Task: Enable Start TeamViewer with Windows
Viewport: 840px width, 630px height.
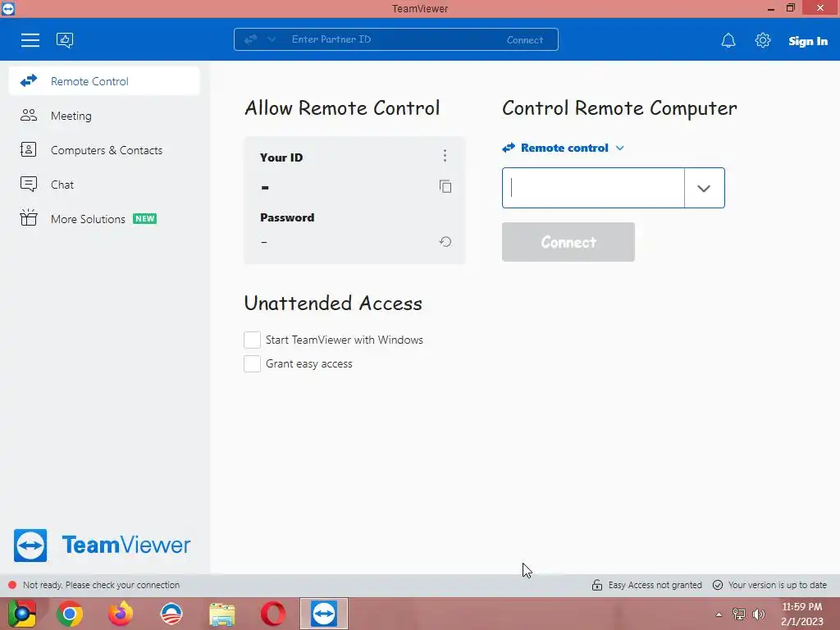Action: point(253,340)
